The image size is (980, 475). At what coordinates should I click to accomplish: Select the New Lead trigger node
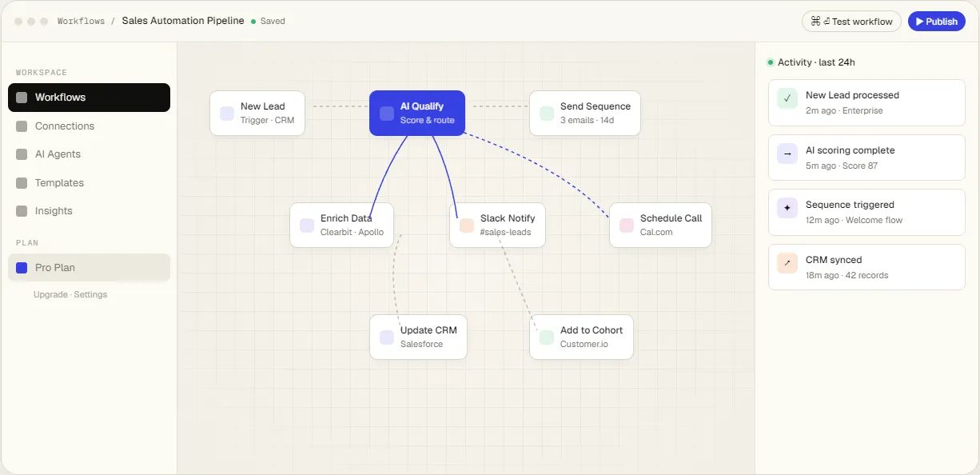(x=257, y=114)
